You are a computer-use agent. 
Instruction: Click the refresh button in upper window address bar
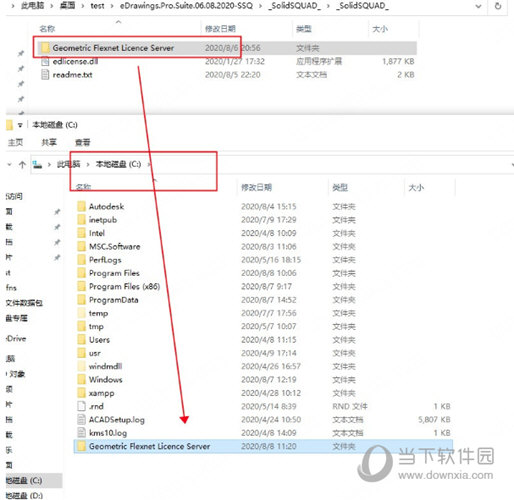(x=498, y=6)
